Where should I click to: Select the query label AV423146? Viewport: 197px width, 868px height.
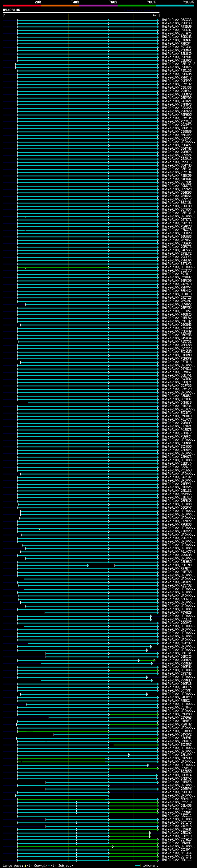tap(11, 10)
